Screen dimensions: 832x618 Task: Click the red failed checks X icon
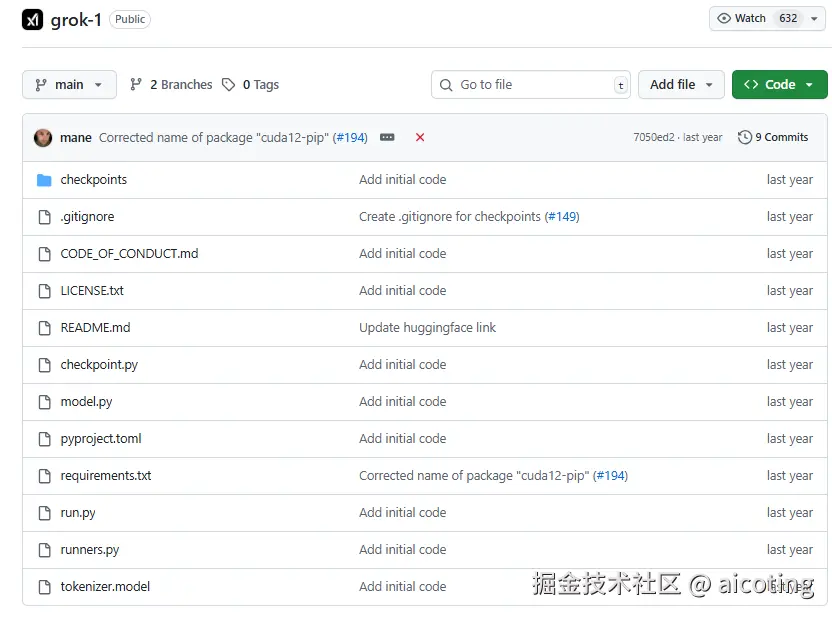pyautogui.click(x=420, y=138)
